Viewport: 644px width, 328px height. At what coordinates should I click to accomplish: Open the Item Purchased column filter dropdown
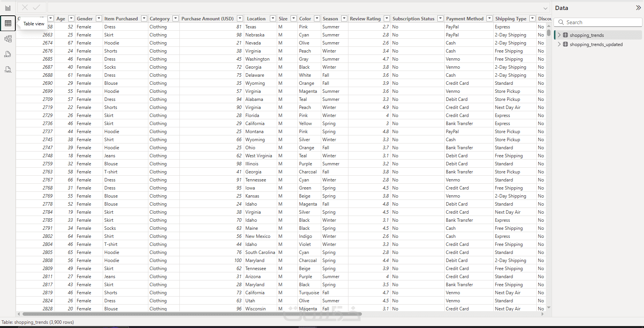[x=144, y=18]
